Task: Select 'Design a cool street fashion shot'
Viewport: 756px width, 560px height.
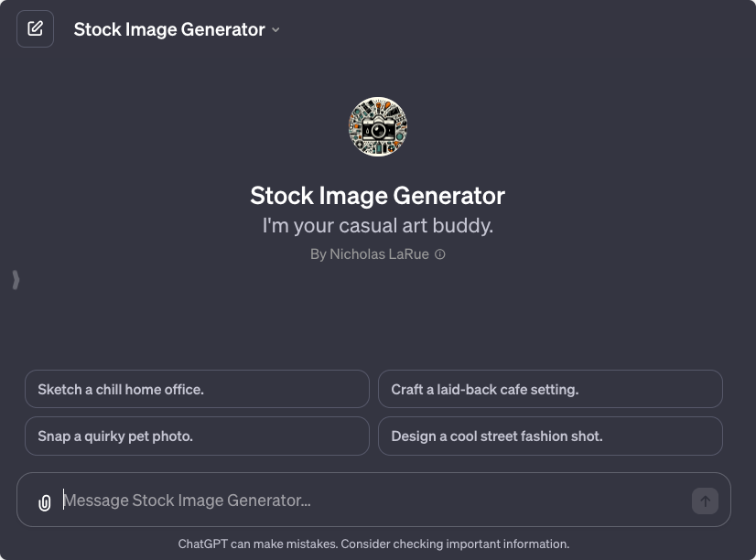Action: pos(550,436)
